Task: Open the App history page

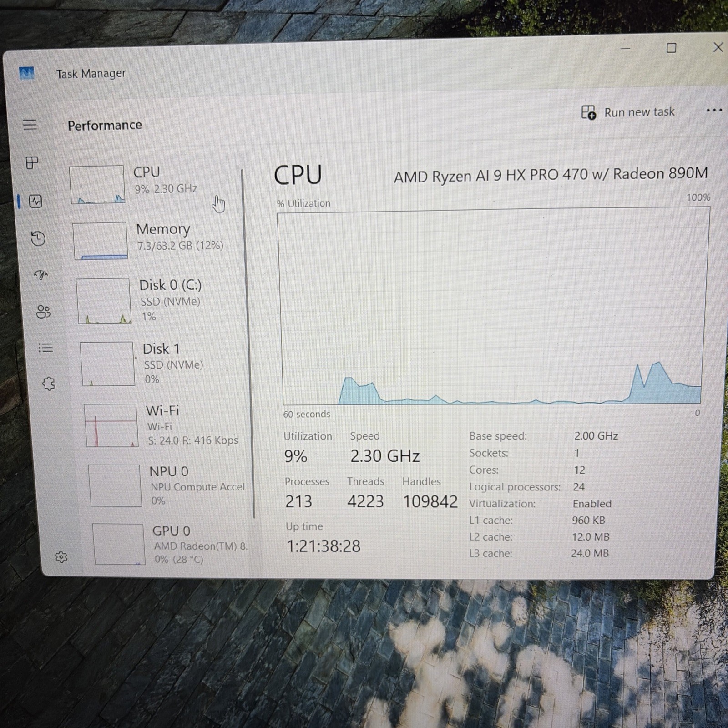Action: coord(38,238)
